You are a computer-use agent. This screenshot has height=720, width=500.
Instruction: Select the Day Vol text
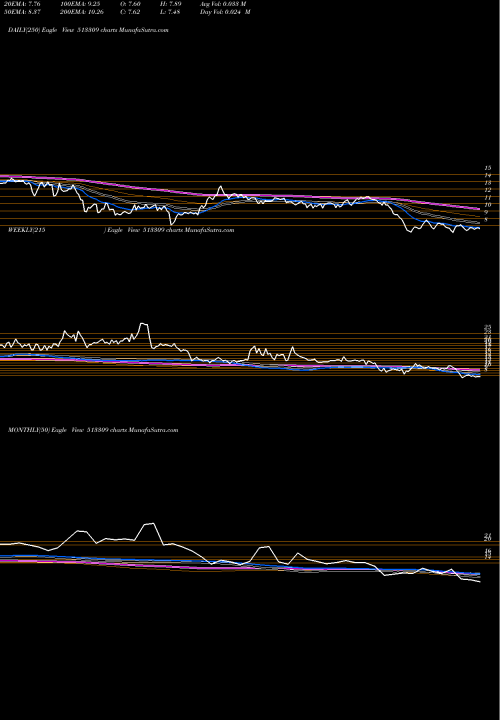tap(225, 12)
